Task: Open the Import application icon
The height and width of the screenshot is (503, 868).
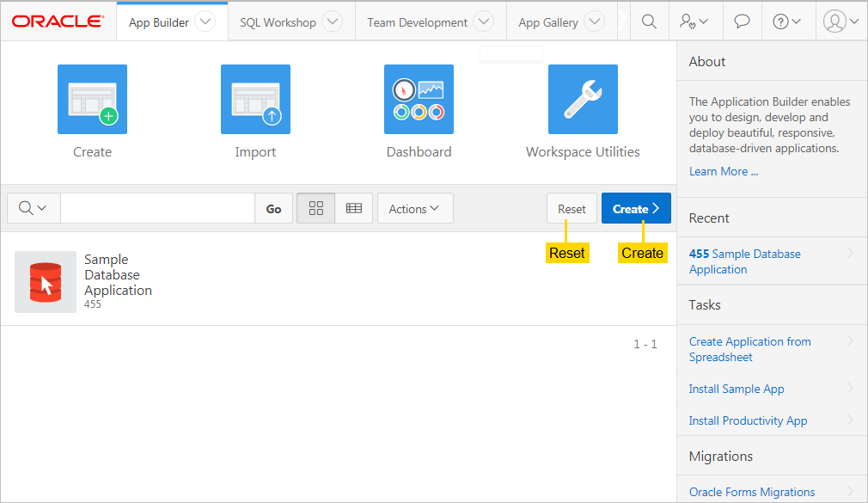Action: [255, 100]
